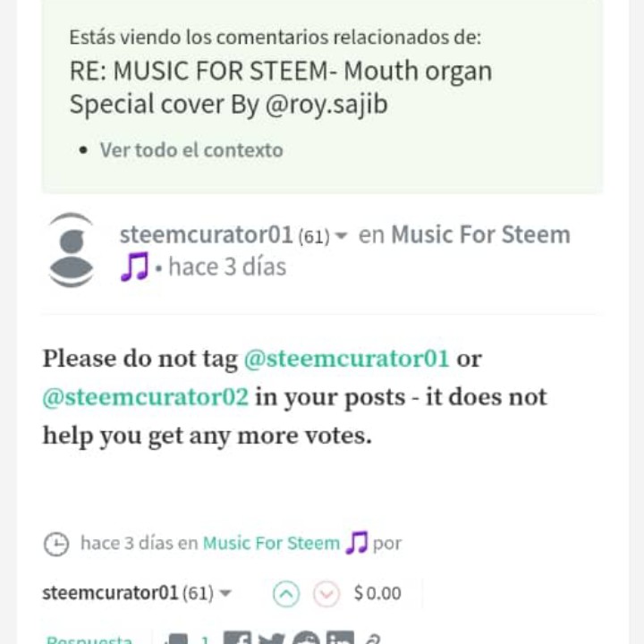Open the @steemcurator02 mention link
Viewport: 644px width, 644px height.
tap(145, 396)
